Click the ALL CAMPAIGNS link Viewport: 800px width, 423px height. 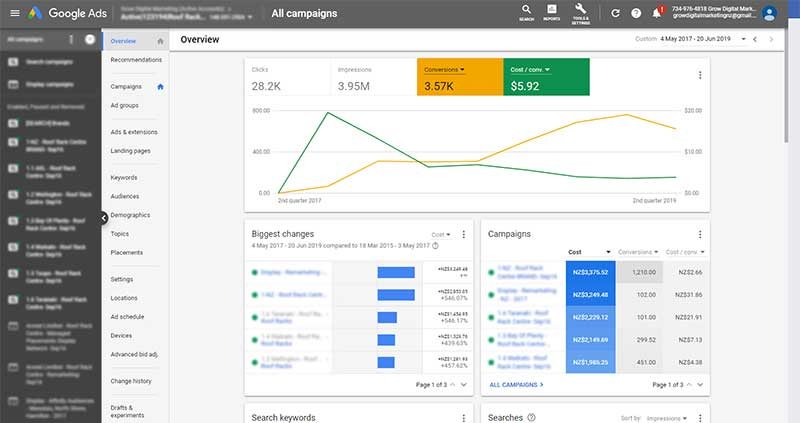(x=516, y=385)
